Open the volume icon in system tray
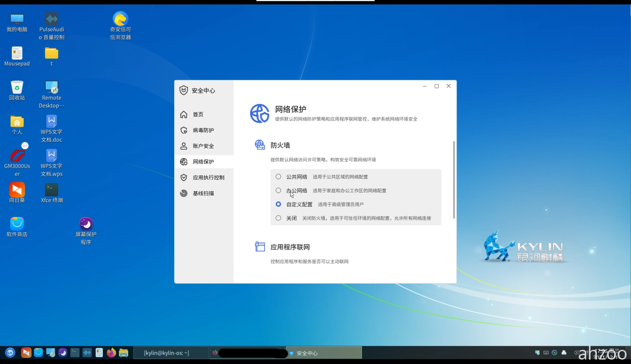This screenshot has height=364, width=631. click(576, 352)
